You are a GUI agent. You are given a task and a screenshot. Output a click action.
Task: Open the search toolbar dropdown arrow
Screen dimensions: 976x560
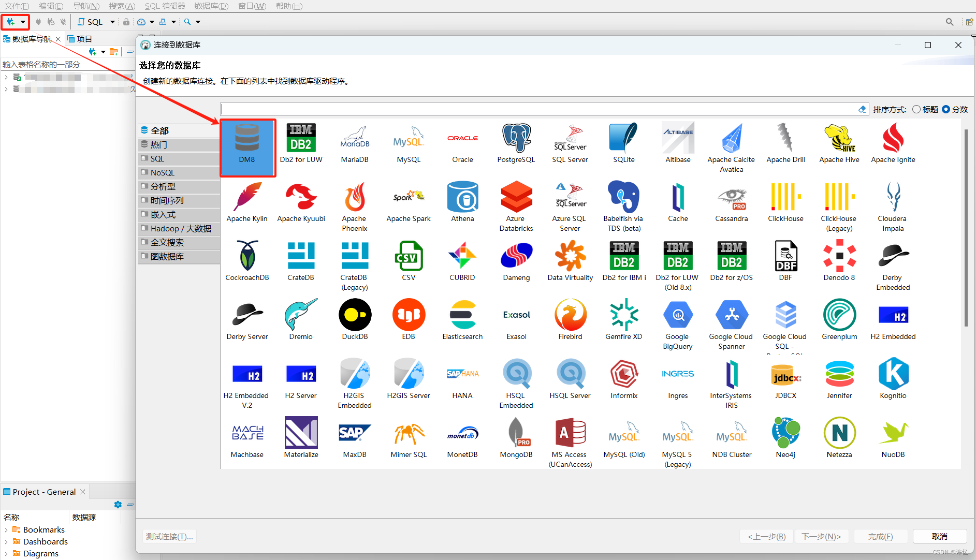pyautogui.click(x=198, y=22)
